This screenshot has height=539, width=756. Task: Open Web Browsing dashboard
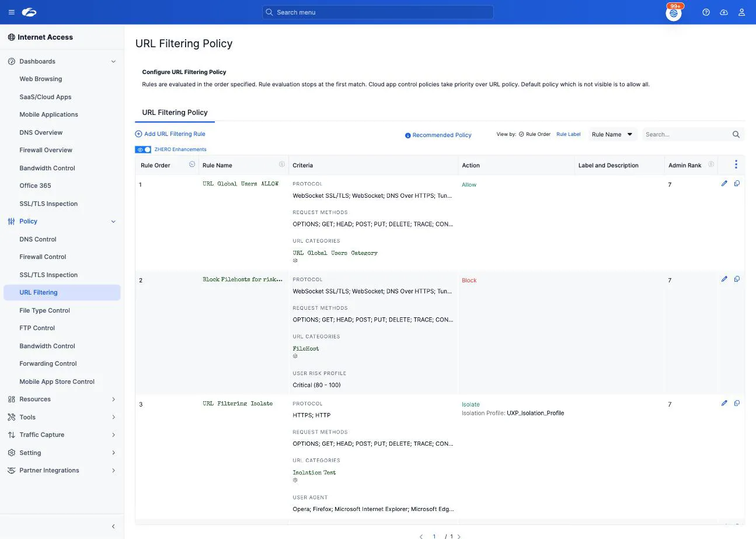pyautogui.click(x=40, y=79)
